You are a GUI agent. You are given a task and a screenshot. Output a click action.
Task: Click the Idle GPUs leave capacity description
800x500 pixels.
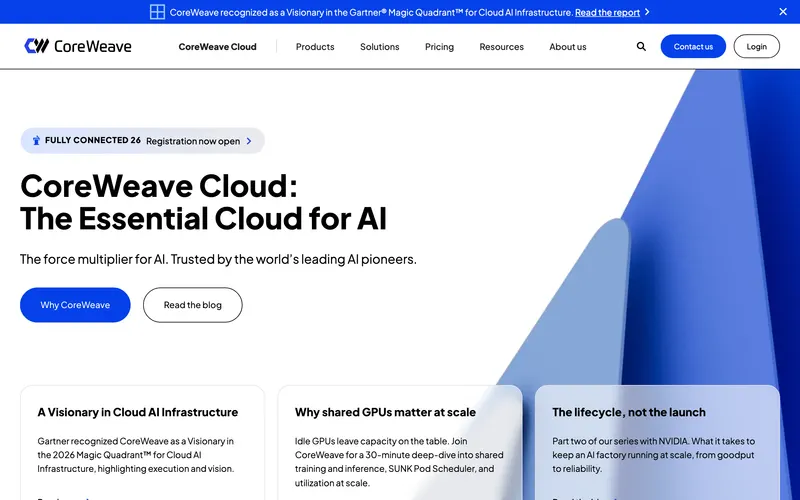click(399, 462)
